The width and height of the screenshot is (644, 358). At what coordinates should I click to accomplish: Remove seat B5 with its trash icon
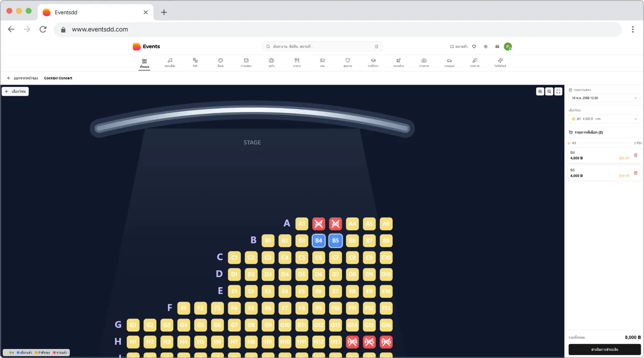(636, 173)
